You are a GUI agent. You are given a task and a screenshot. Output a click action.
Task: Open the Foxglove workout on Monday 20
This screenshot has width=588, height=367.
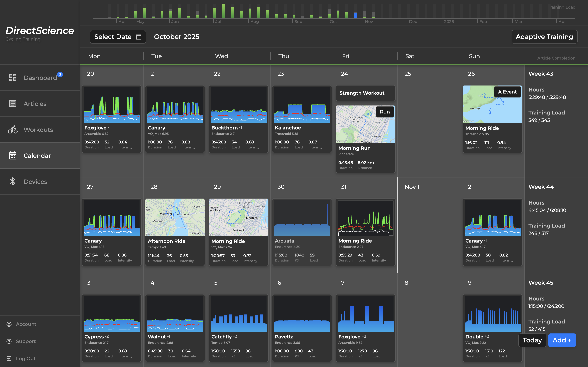[112, 119]
